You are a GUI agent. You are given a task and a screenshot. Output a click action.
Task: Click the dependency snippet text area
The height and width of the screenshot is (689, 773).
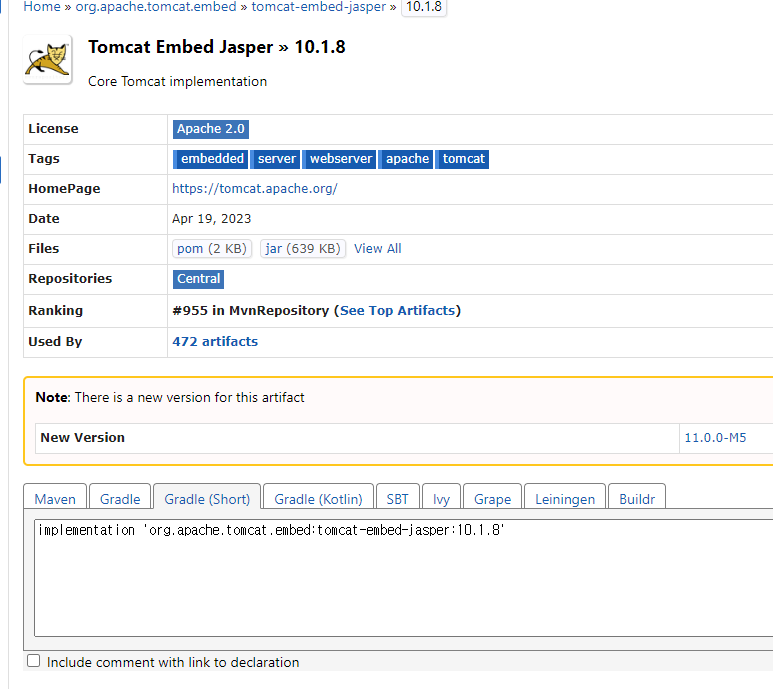403,578
